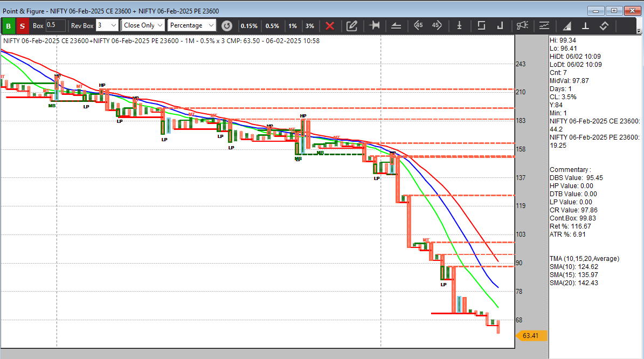Click the diamond marker toolbar icon
The height and width of the screenshot is (359, 644).
[604, 25]
